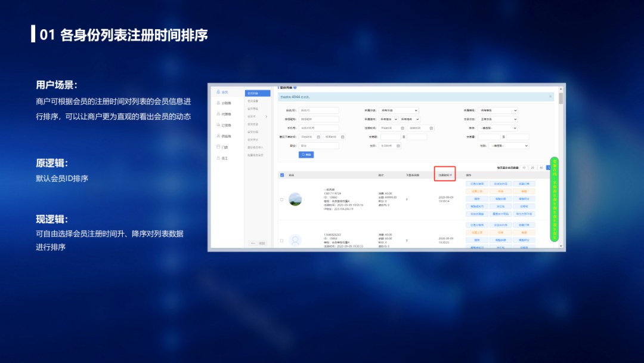The image size is (644, 363).
Task: Expand the 会员卡 submenu item
Action: tap(258, 116)
